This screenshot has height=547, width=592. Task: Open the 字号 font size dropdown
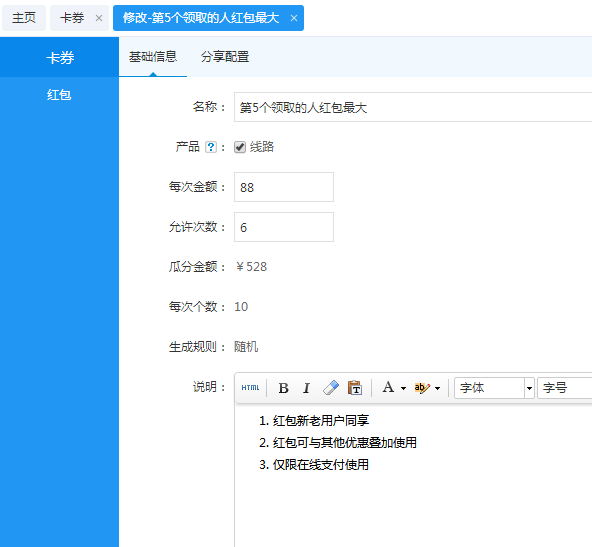coord(564,388)
